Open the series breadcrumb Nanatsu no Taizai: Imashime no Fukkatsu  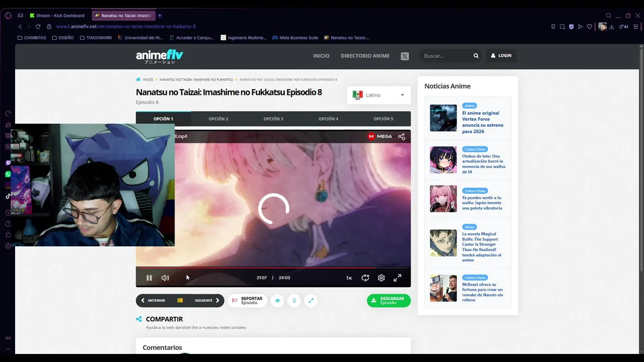(x=196, y=79)
